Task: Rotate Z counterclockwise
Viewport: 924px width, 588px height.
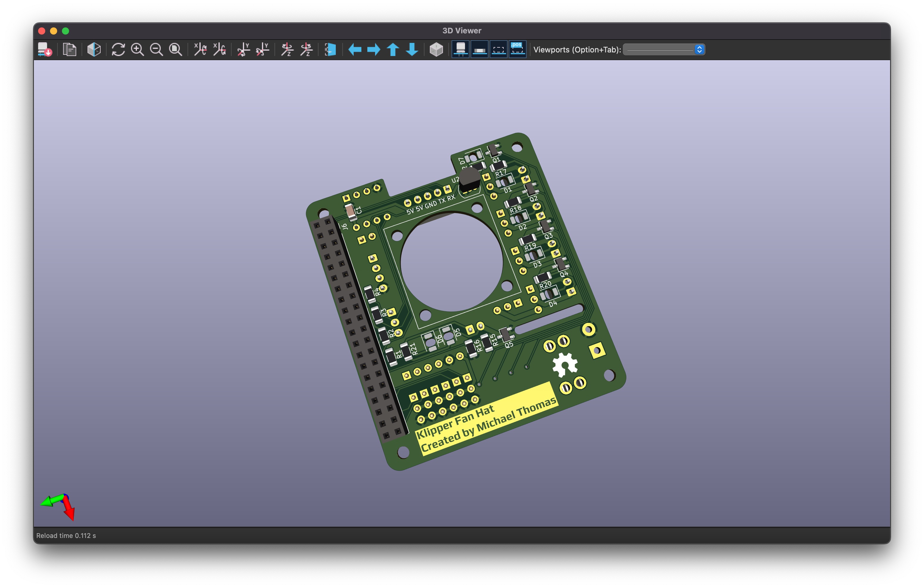Action: point(307,49)
